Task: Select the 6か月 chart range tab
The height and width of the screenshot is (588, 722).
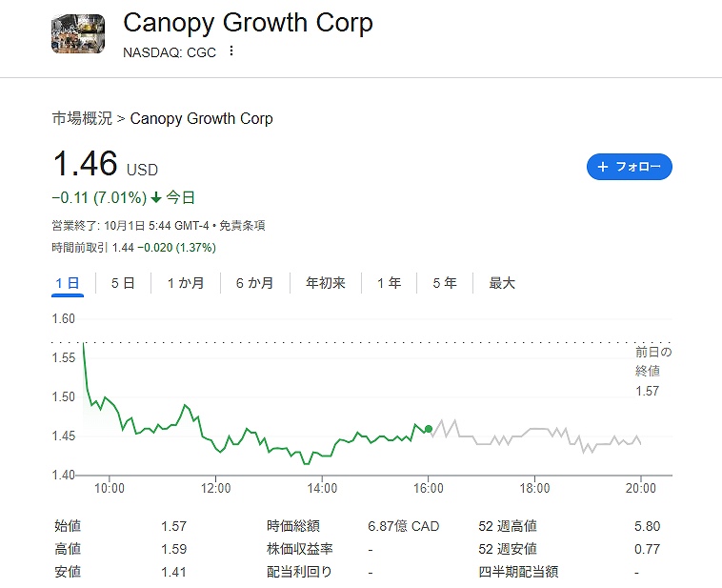Action: (254, 283)
